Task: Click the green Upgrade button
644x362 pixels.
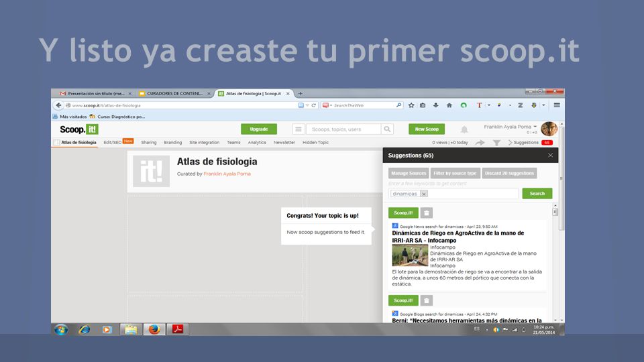Action: (x=259, y=129)
